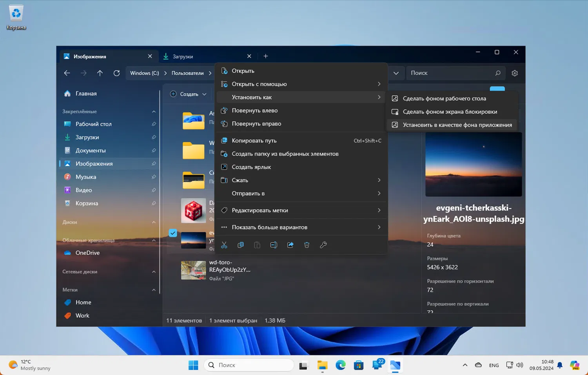Image resolution: width=588 pixels, height=375 pixels.
Task: Click the Cut scissors icon in context menu
Action: click(x=224, y=245)
